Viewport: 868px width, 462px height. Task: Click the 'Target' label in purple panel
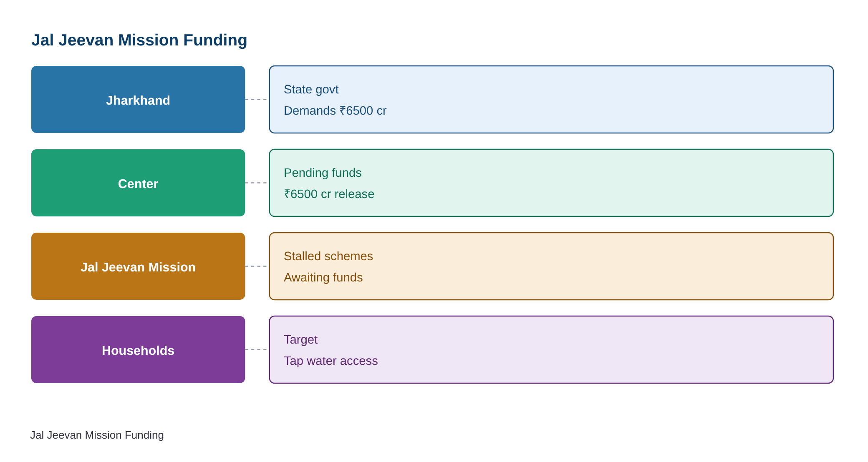pos(300,339)
